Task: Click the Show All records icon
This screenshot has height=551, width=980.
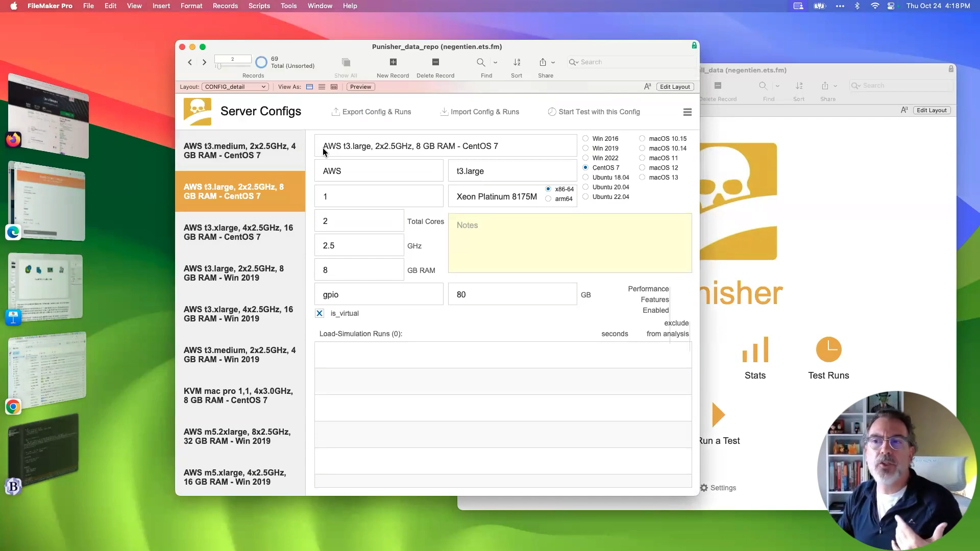Action: coord(346,62)
